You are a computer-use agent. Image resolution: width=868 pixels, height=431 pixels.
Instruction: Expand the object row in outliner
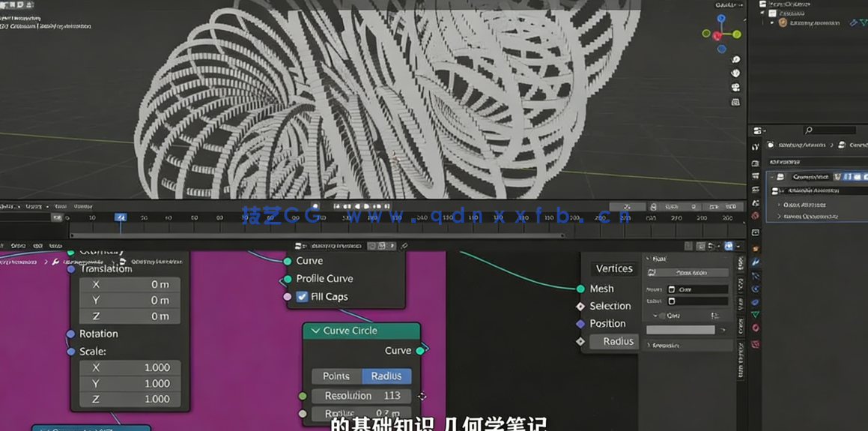coord(772,22)
